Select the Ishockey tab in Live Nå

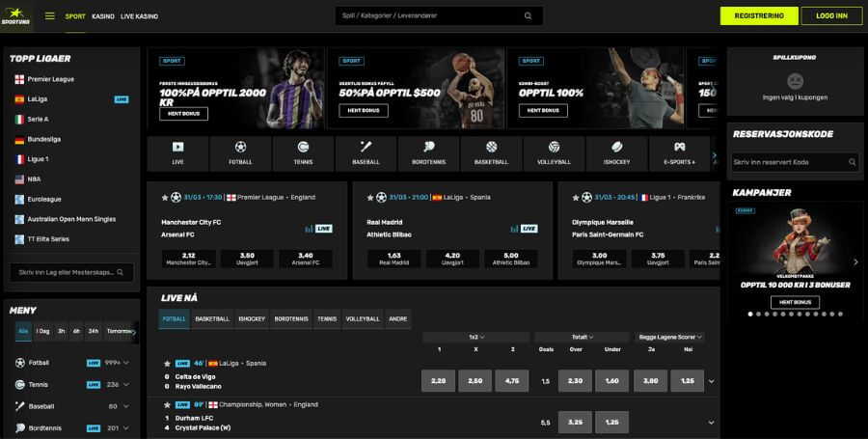click(252, 318)
